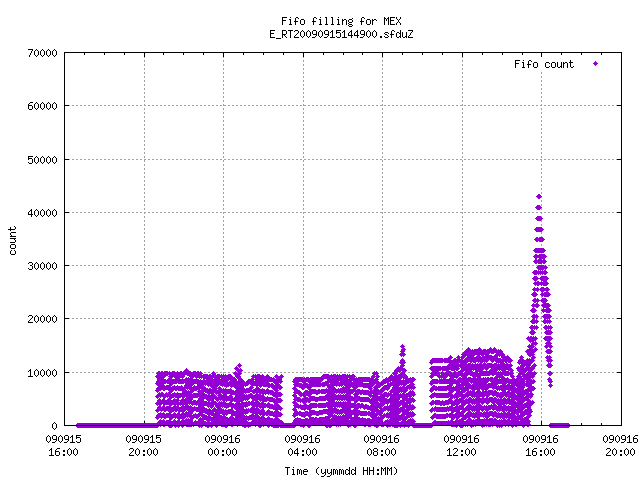The width and height of the screenshot is (640, 480).
Task: Click the '090916 20:00' x-axis tick label
Action: pyautogui.click(x=620, y=446)
